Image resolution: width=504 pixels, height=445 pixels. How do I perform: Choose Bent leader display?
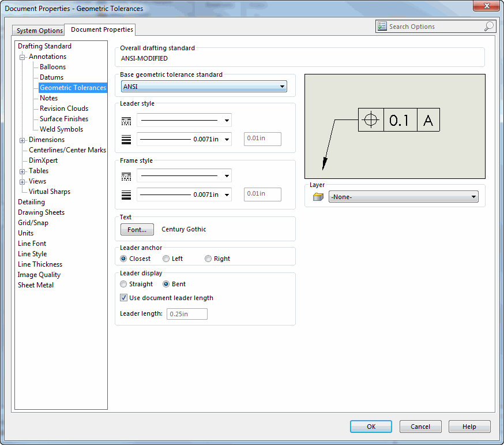tap(166, 284)
